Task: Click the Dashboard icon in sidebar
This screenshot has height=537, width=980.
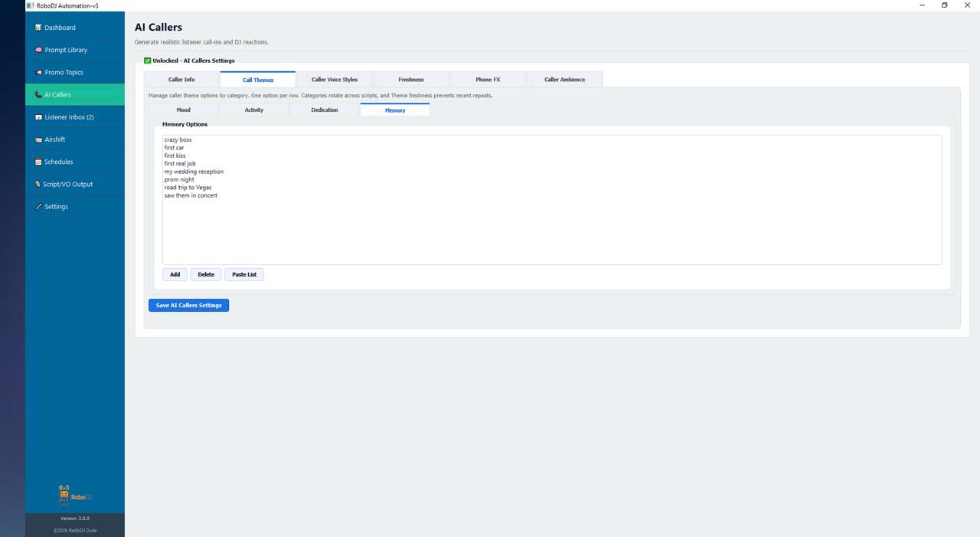Action: 38,28
